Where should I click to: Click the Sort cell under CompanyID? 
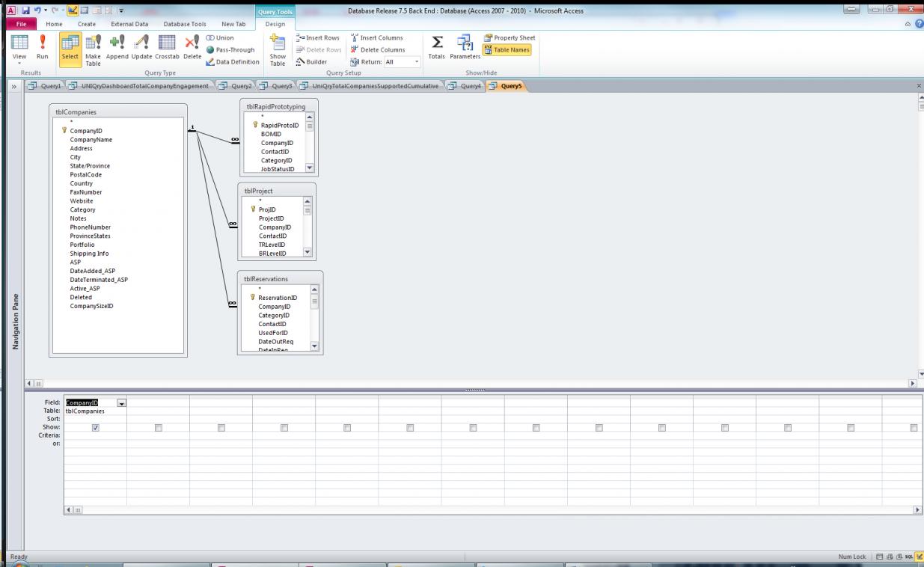pos(95,419)
